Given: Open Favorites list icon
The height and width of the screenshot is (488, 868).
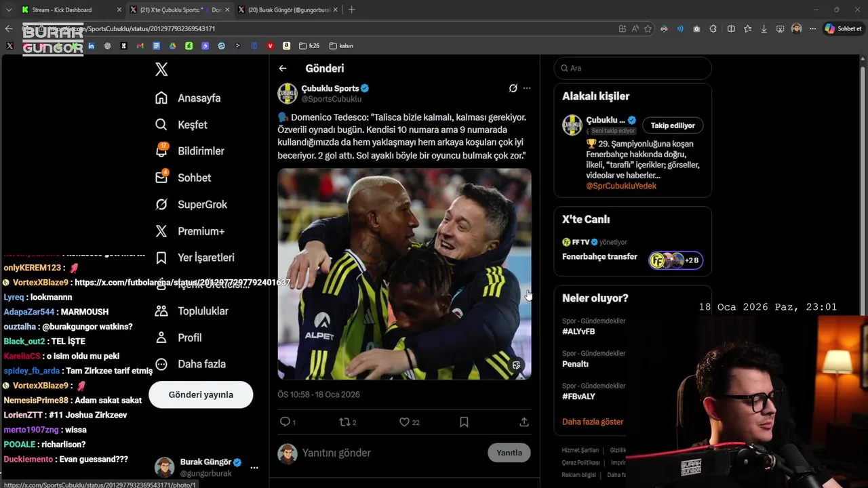Looking at the screenshot, I should click(x=747, y=28).
